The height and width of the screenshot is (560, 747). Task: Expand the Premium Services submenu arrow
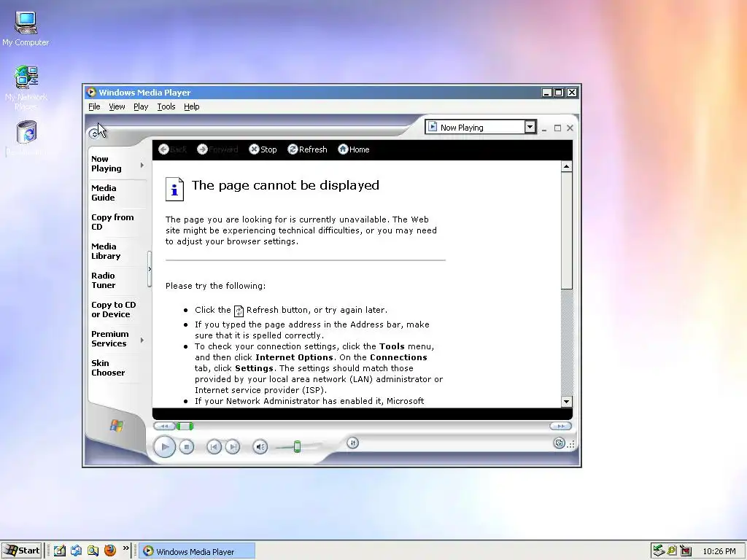[142, 340]
